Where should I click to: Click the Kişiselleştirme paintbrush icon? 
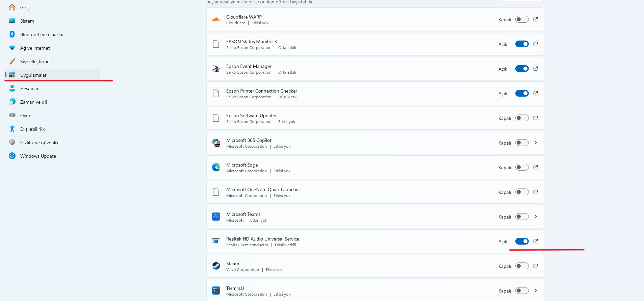click(12, 61)
